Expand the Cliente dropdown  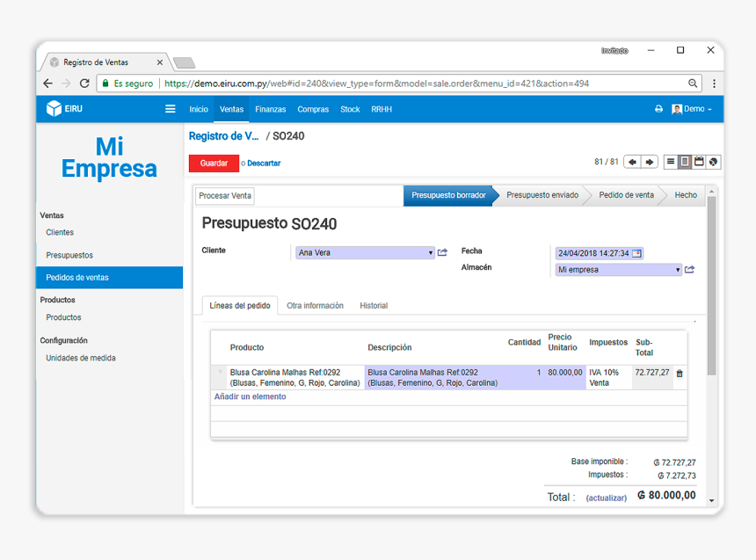430,253
